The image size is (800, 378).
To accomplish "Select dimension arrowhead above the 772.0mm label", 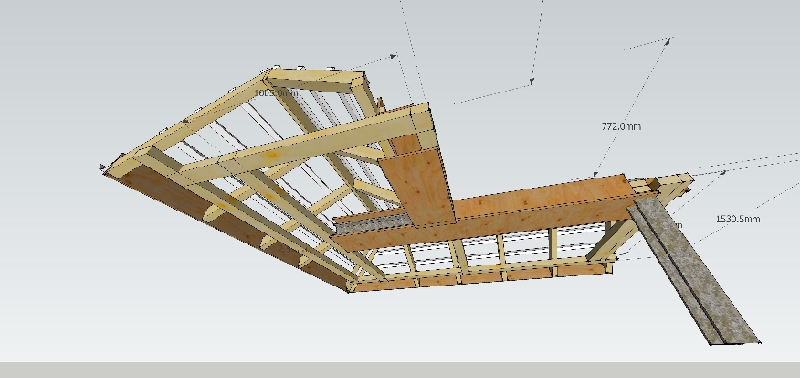I will point(667,41).
